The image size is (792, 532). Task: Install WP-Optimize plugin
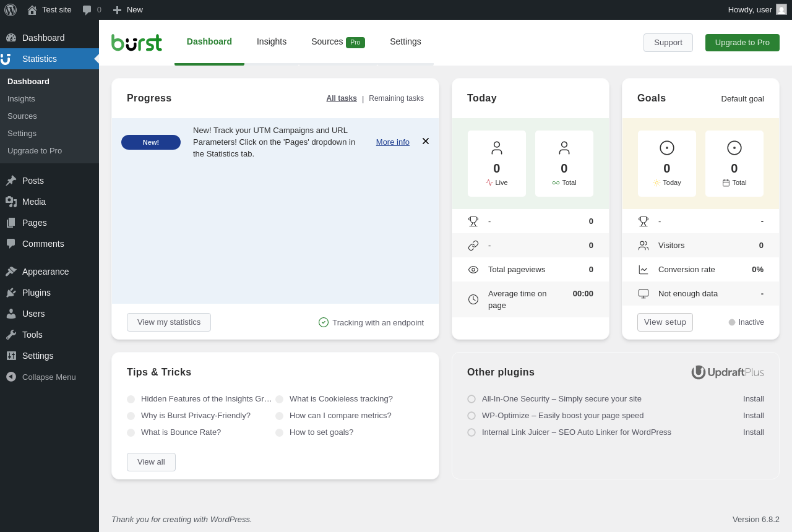(754, 416)
